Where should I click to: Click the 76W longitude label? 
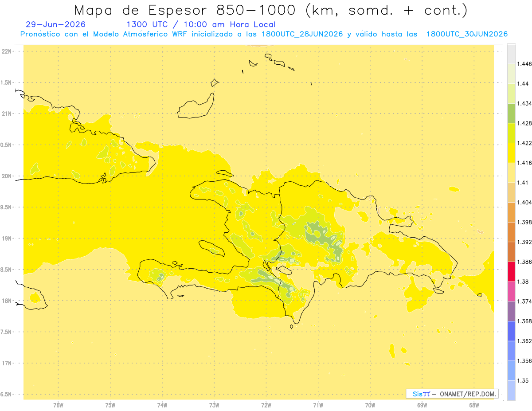click(58, 405)
